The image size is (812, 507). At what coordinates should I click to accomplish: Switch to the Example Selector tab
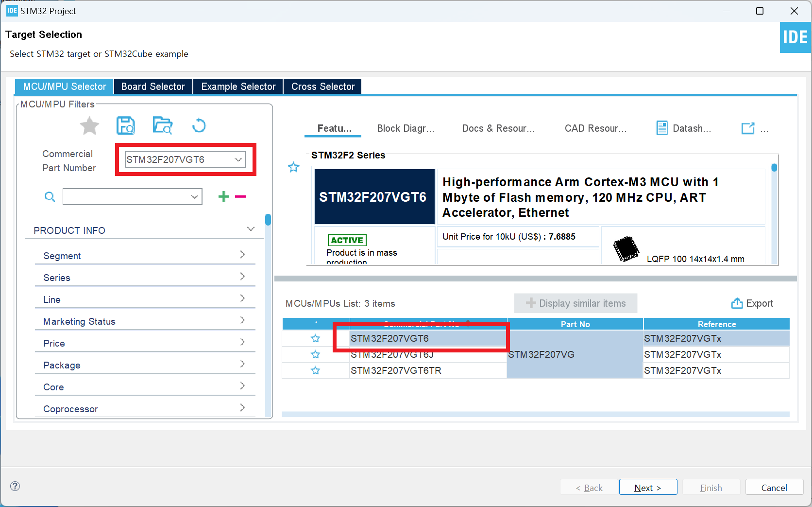point(238,87)
